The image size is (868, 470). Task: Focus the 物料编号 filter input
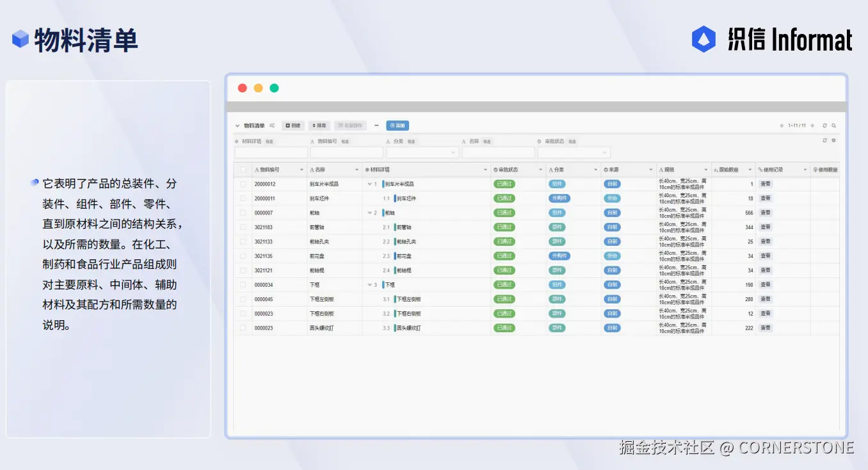[x=346, y=152]
